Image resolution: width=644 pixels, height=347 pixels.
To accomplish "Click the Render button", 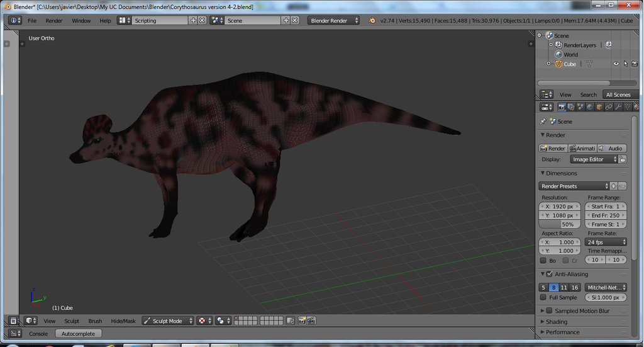I will [x=553, y=148].
